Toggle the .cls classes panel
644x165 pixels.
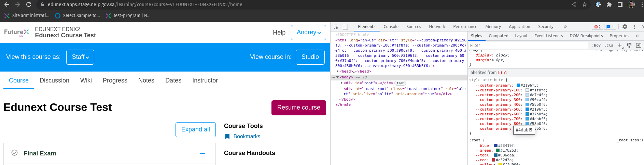(609, 45)
